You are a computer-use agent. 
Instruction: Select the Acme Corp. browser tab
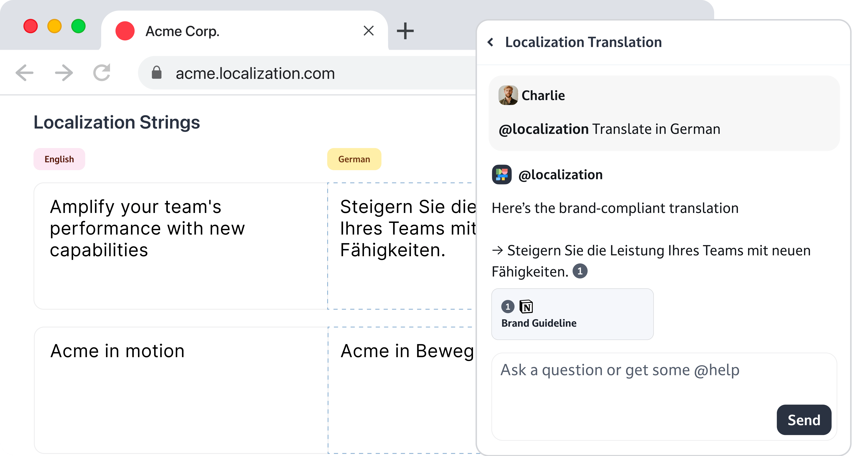coord(244,31)
